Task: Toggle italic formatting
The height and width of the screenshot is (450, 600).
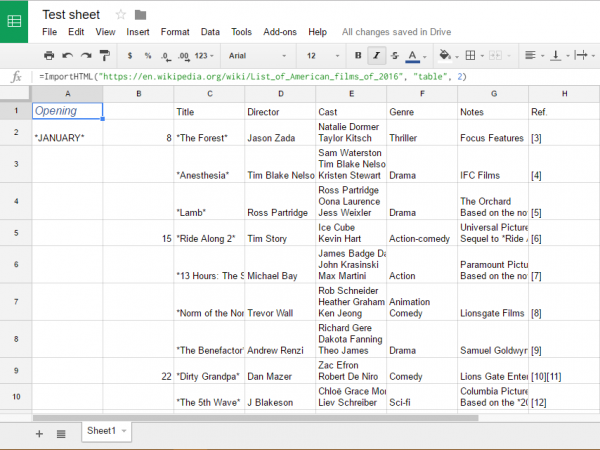Action: point(377,56)
